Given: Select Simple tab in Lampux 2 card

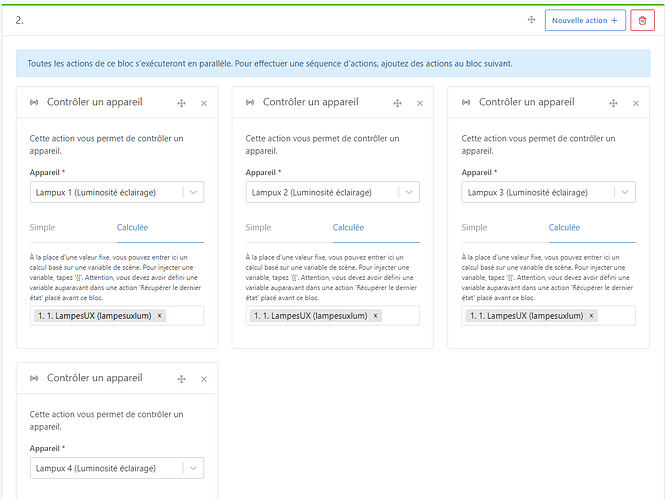Looking at the screenshot, I should pos(259,228).
